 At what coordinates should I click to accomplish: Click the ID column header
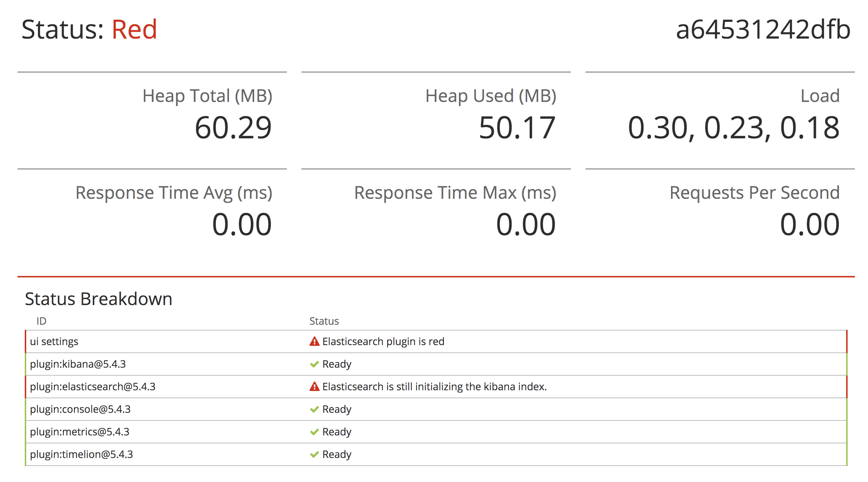point(41,321)
